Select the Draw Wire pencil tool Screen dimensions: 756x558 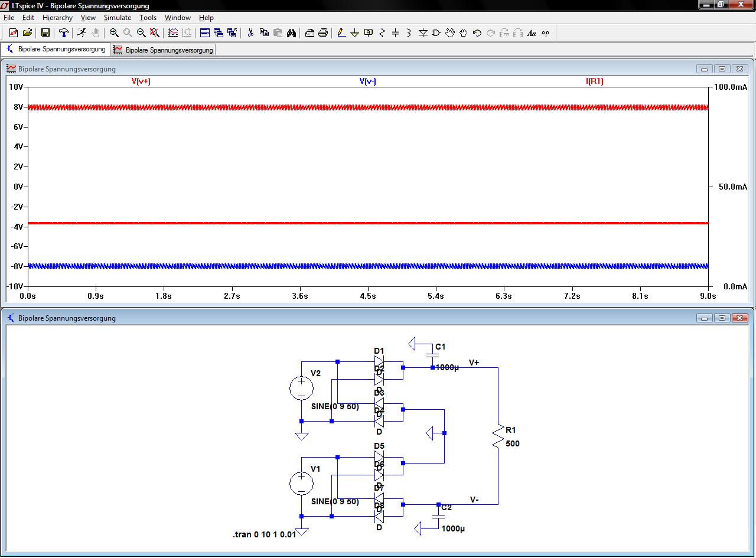(341, 33)
